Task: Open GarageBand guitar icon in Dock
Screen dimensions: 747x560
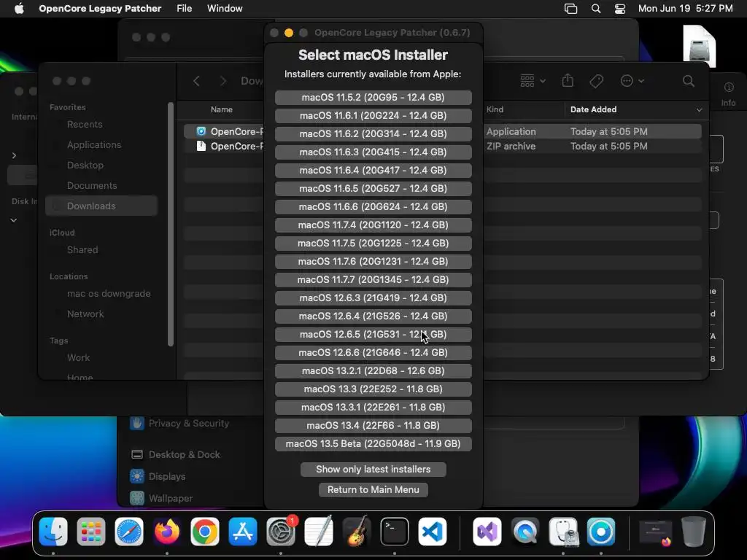Action: pyautogui.click(x=357, y=532)
